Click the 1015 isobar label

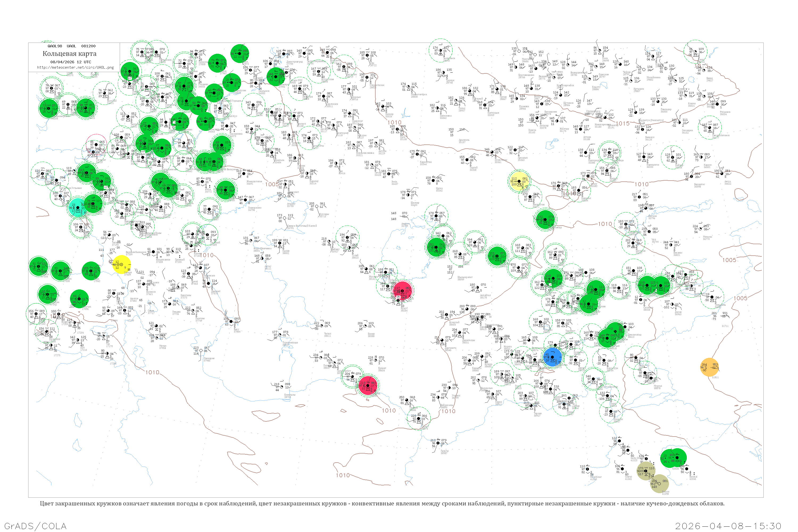tap(623, 123)
